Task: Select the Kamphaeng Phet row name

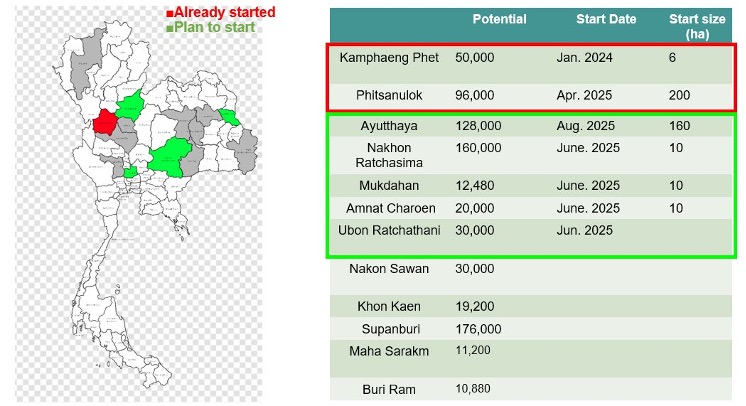Action: [x=389, y=58]
